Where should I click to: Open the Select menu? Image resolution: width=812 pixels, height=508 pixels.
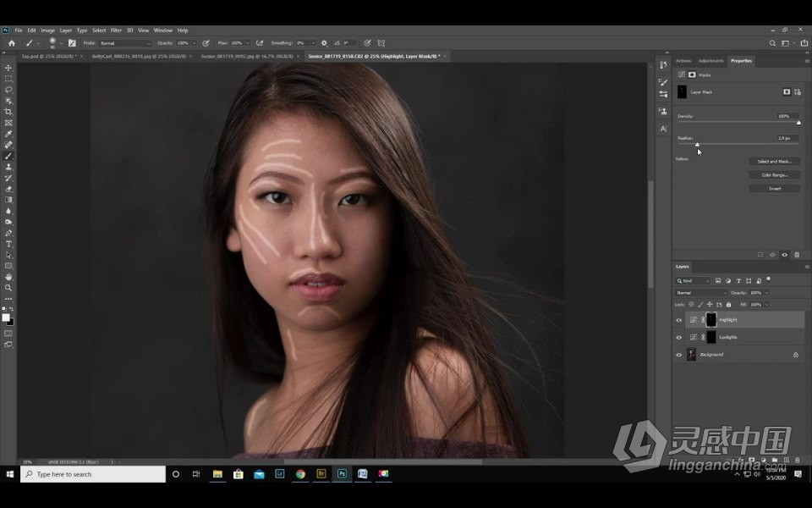tap(99, 30)
